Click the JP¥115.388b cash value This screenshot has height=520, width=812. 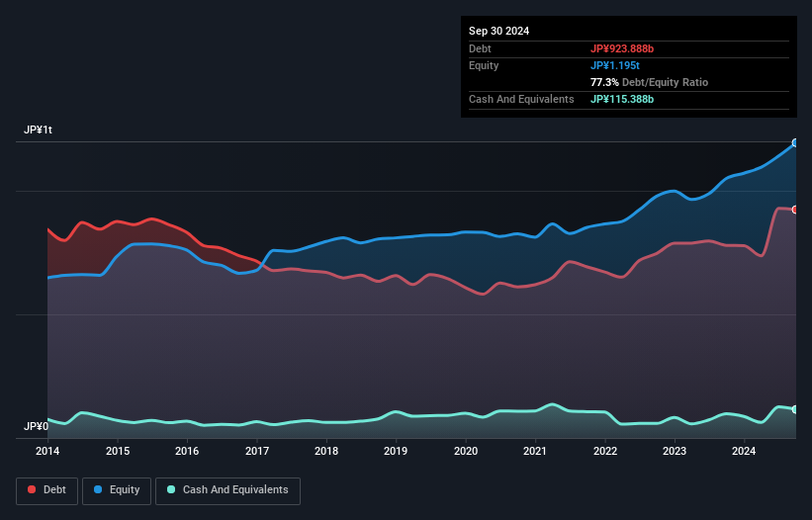pos(622,99)
